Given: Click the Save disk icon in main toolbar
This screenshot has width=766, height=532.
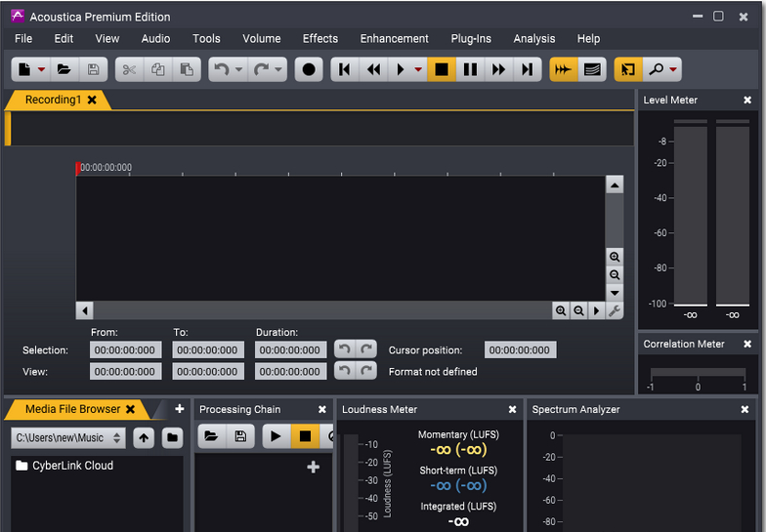Looking at the screenshot, I should point(93,70).
